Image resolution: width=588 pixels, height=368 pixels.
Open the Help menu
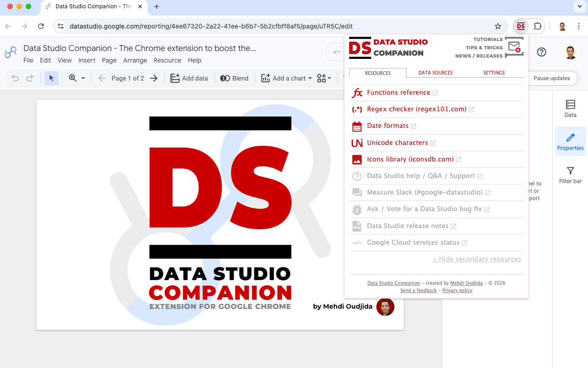pos(195,60)
